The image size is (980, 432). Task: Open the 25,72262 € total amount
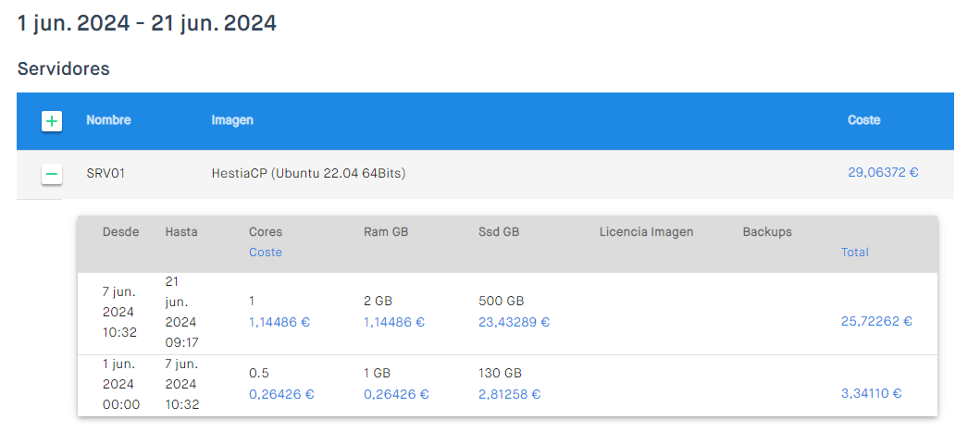point(877,321)
